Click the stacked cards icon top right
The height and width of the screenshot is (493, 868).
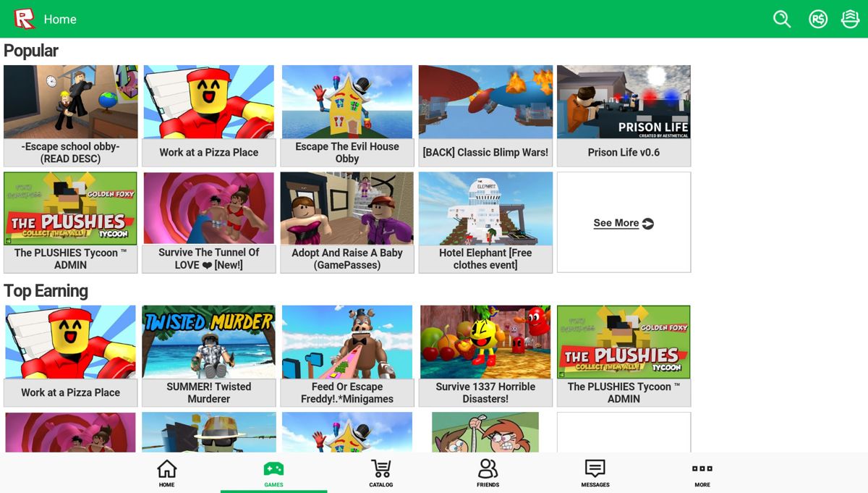851,20
